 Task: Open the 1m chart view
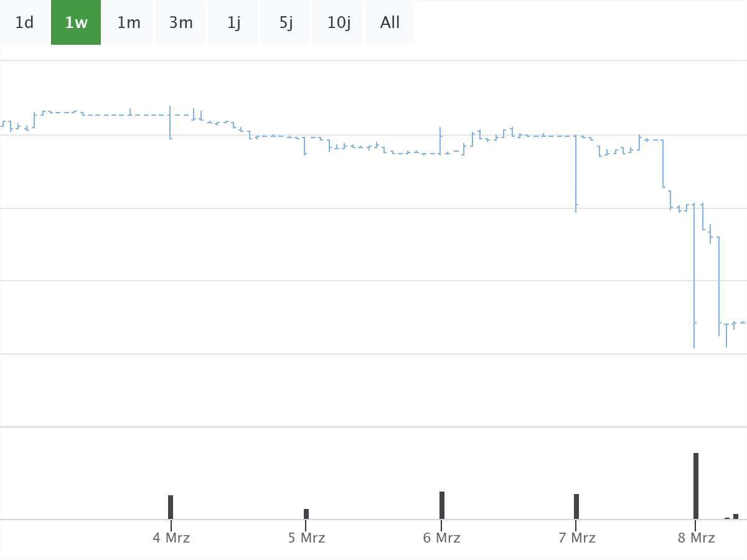tap(128, 22)
